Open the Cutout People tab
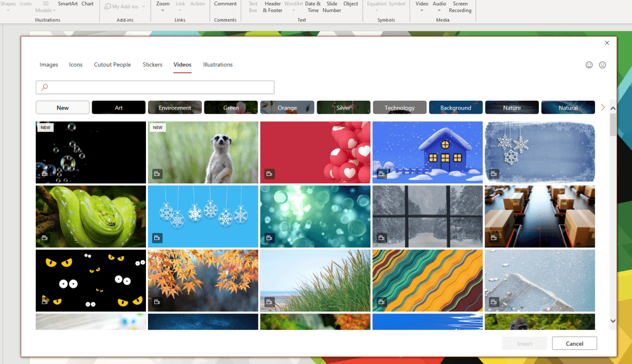The image size is (632, 364). click(112, 64)
